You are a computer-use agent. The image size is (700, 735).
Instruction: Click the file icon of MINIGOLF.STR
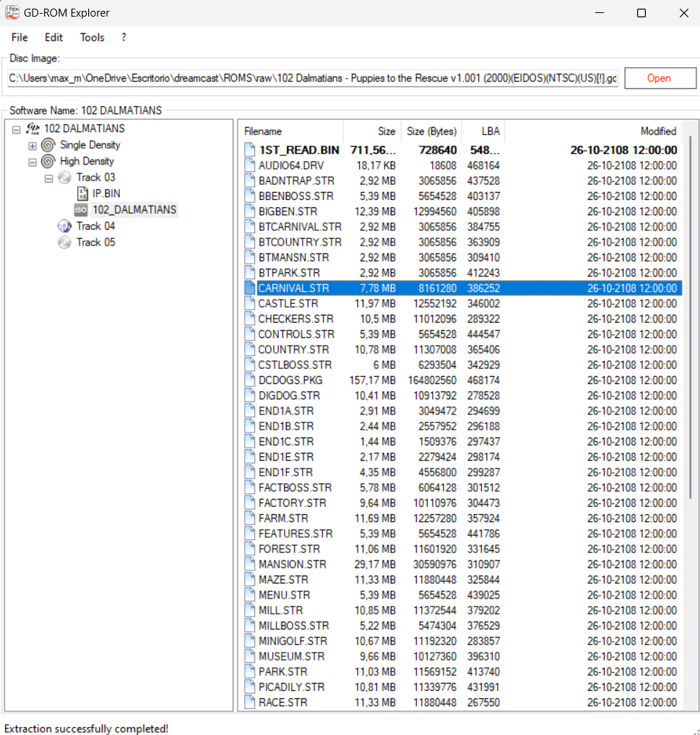tap(250, 641)
